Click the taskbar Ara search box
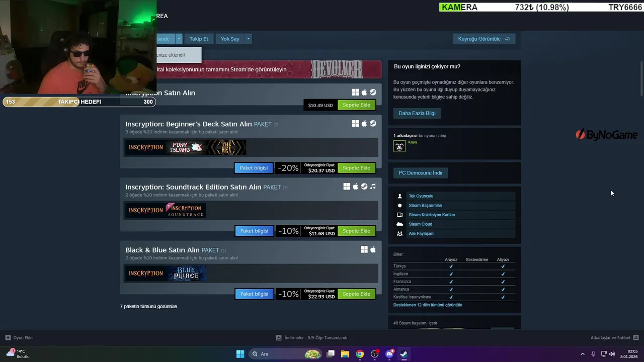The width and height of the screenshot is (644, 362). pos(285,354)
